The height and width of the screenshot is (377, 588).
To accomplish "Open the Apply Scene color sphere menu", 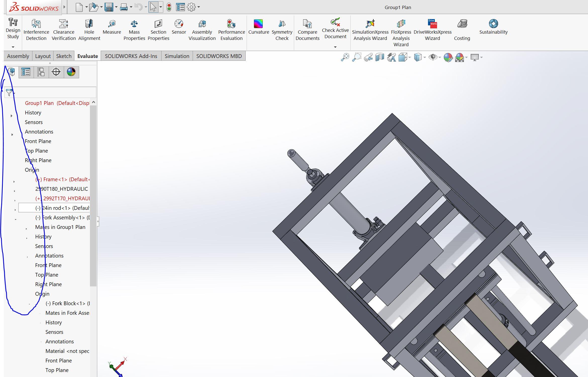I will pyautogui.click(x=459, y=57).
